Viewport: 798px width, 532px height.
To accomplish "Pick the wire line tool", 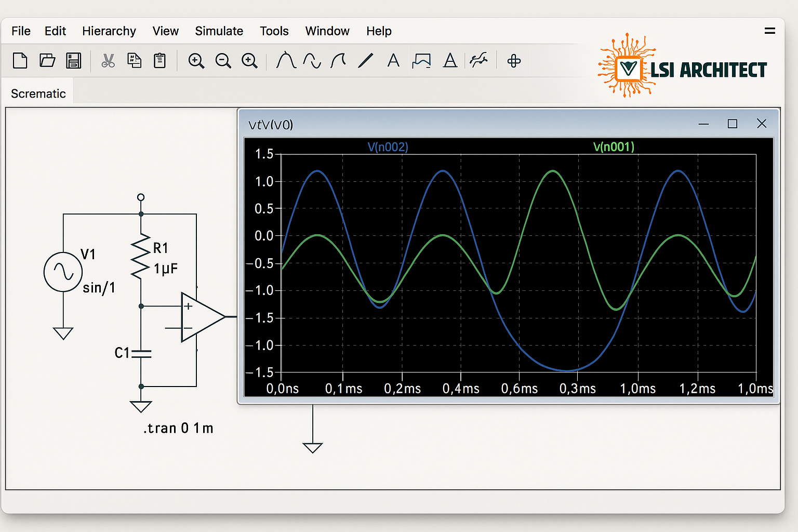I will pyautogui.click(x=366, y=61).
